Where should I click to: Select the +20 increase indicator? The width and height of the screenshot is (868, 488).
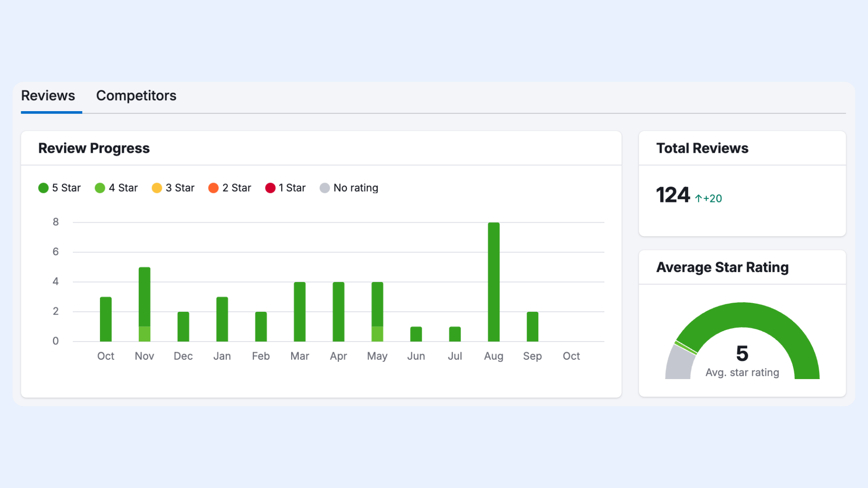[710, 199]
